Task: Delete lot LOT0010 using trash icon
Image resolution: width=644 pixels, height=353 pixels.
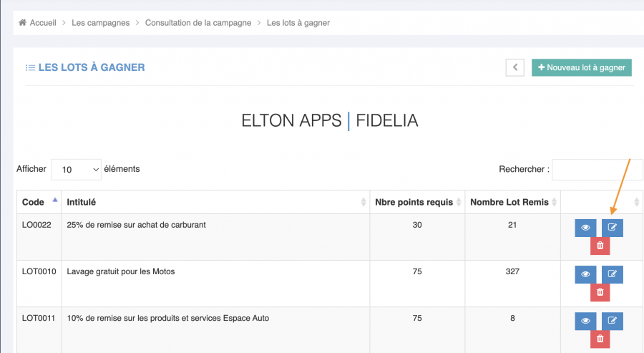Action: click(x=600, y=292)
